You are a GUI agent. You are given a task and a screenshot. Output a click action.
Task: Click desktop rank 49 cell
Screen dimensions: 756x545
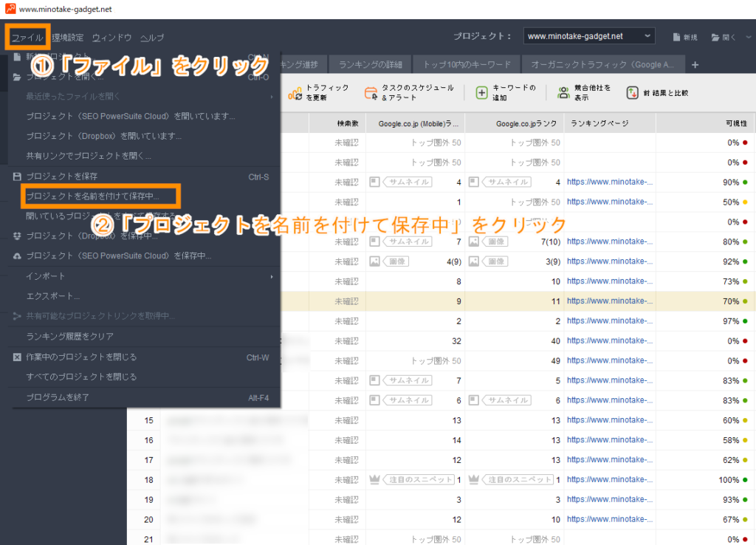pos(555,361)
